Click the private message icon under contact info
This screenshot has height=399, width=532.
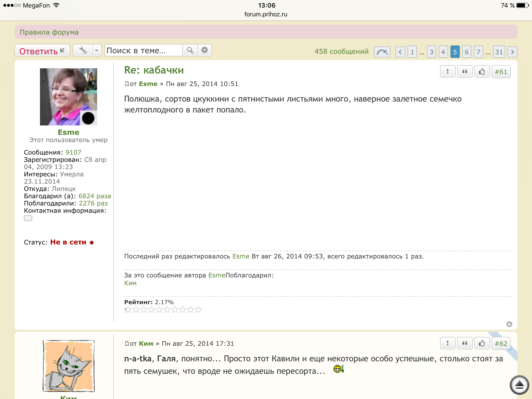[28, 218]
